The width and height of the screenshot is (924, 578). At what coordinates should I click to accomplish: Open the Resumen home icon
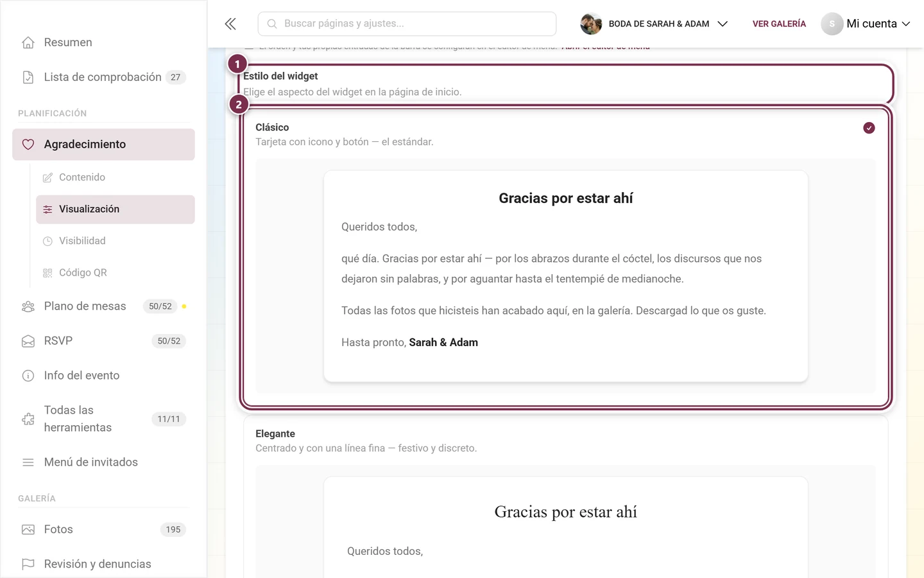pos(28,42)
